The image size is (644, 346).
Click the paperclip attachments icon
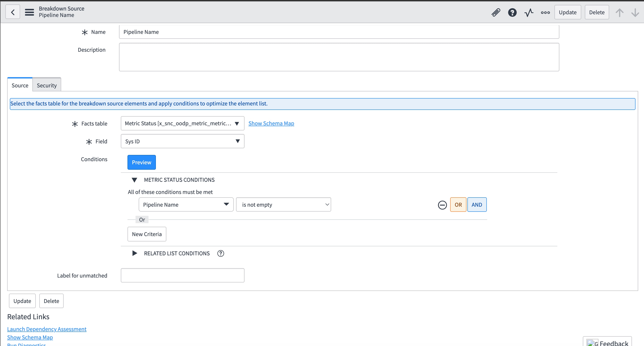[x=496, y=12]
